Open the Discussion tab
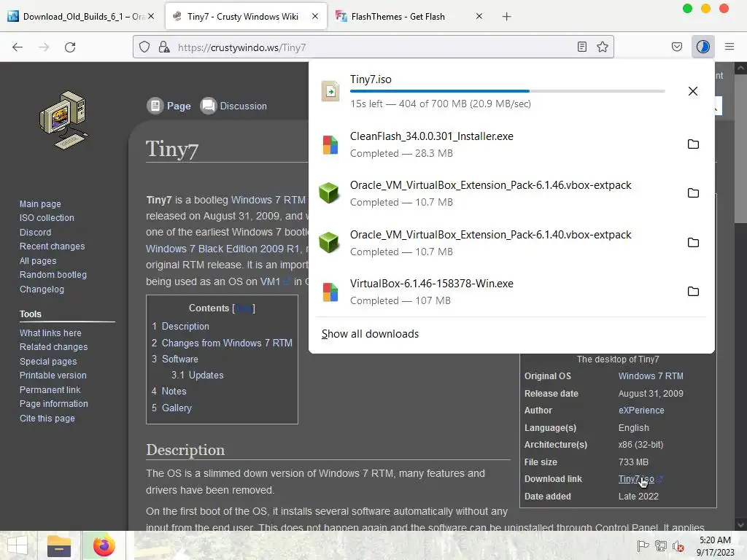Viewport: 747px width, 560px height. point(233,106)
